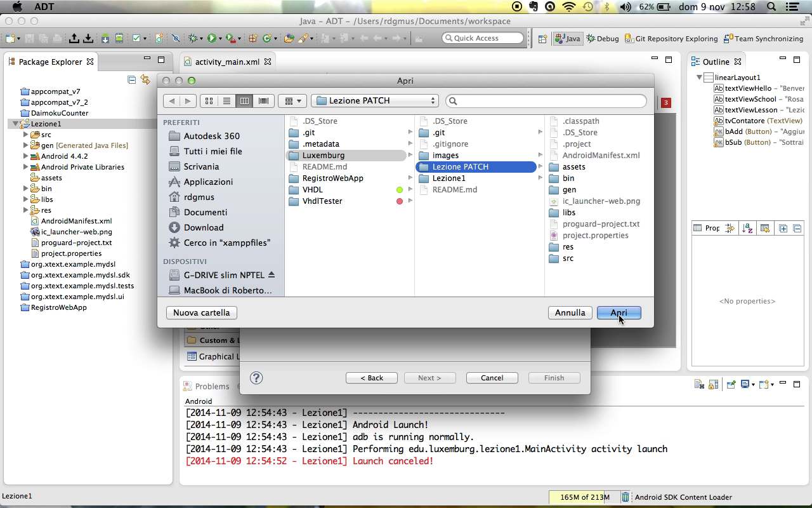
Task: Expand Android 4.4.2 library node
Action: pyautogui.click(x=25, y=156)
